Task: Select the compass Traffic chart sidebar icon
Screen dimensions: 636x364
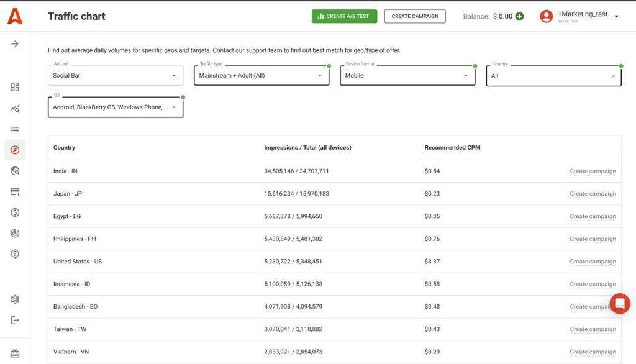Action: (15, 150)
